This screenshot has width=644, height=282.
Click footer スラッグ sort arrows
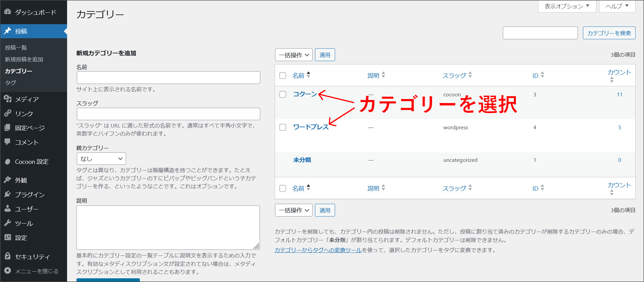(470, 188)
